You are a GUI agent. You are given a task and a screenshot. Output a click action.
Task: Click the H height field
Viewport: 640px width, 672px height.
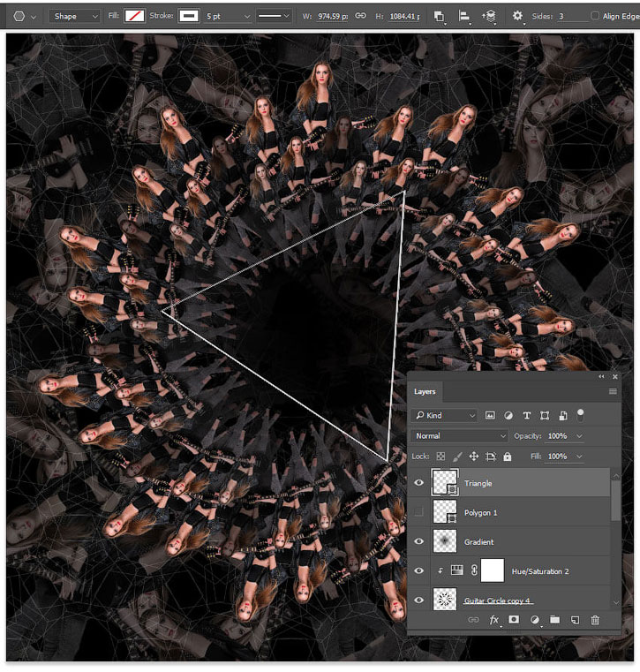(x=404, y=16)
